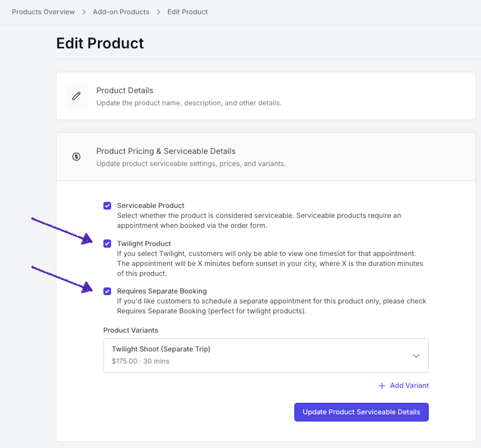Viewport: 481px width, 448px height.
Task: Open the Product Details section header
Action: pos(125,90)
